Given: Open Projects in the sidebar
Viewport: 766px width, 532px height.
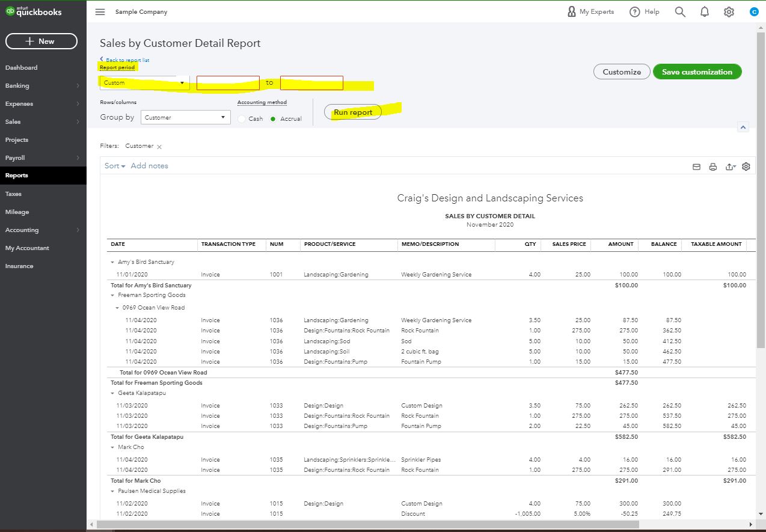Looking at the screenshot, I should point(17,139).
